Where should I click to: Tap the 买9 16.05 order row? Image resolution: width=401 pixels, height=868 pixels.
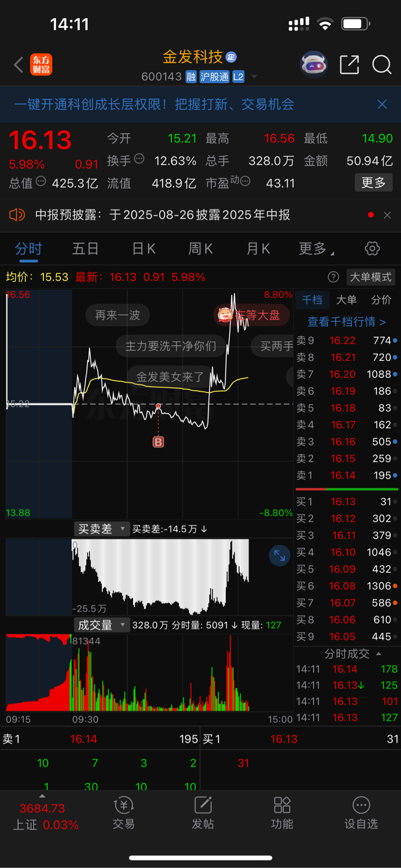347,637
